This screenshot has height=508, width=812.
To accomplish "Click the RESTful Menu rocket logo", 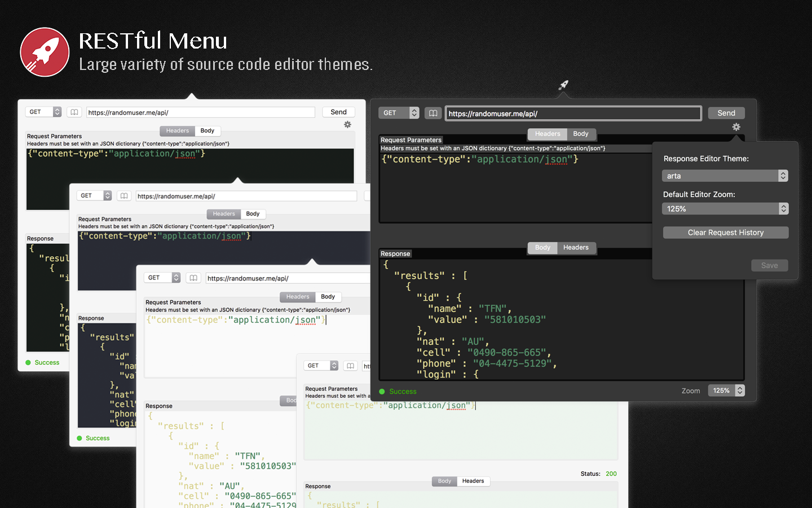I will pos(45,52).
